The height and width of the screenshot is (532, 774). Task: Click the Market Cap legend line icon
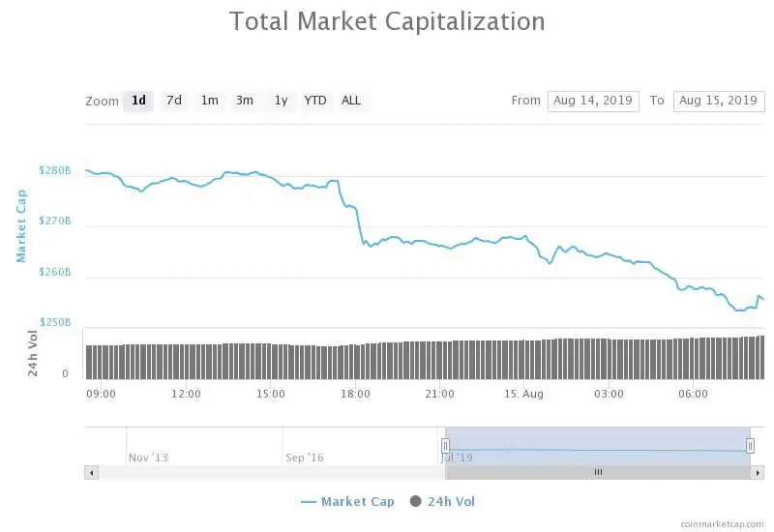pyautogui.click(x=309, y=501)
